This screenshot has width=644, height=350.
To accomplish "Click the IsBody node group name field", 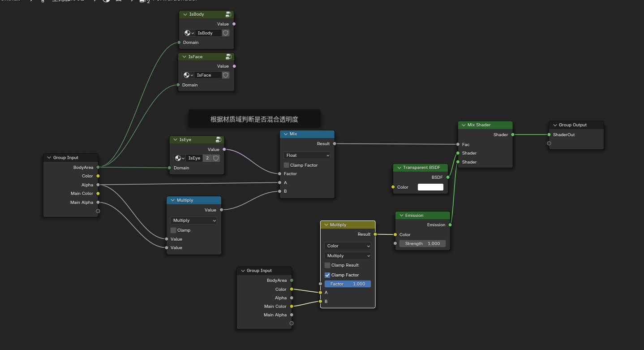I will [208, 33].
